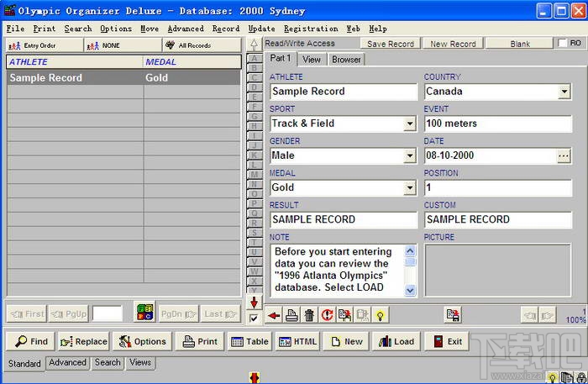Click the Print button in the Standard bar
Viewport: 588px width, 384px height.
click(200, 341)
